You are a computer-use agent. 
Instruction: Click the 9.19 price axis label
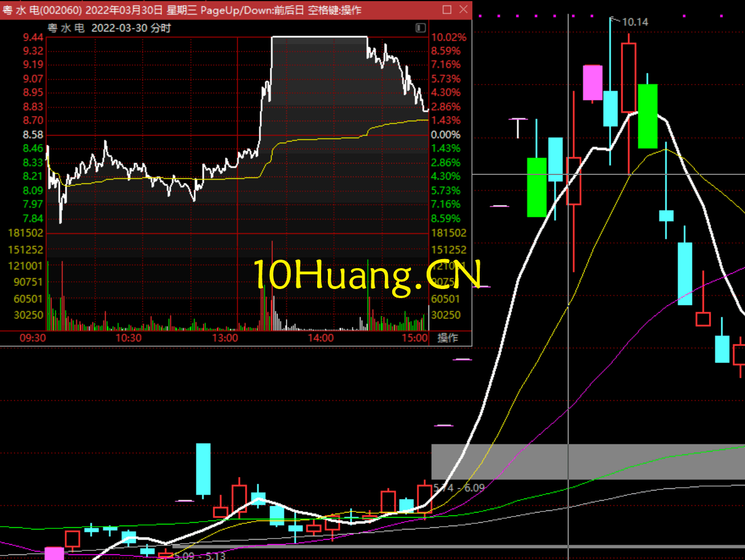pyautogui.click(x=33, y=64)
